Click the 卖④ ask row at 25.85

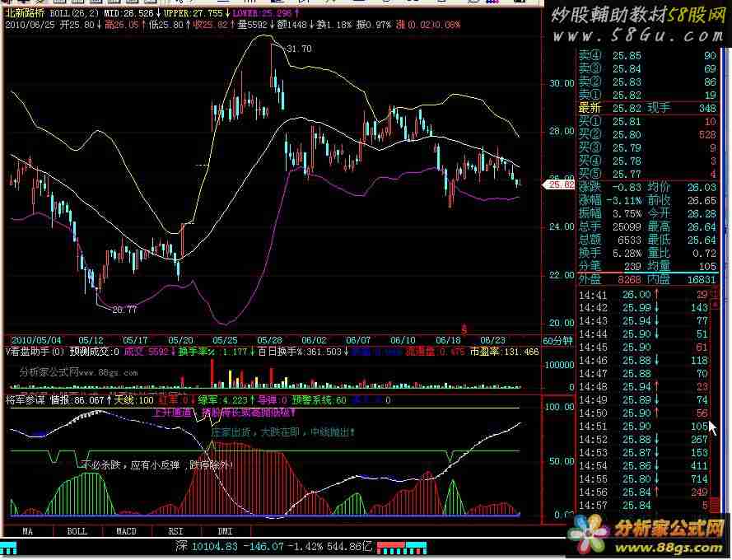(x=647, y=55)
